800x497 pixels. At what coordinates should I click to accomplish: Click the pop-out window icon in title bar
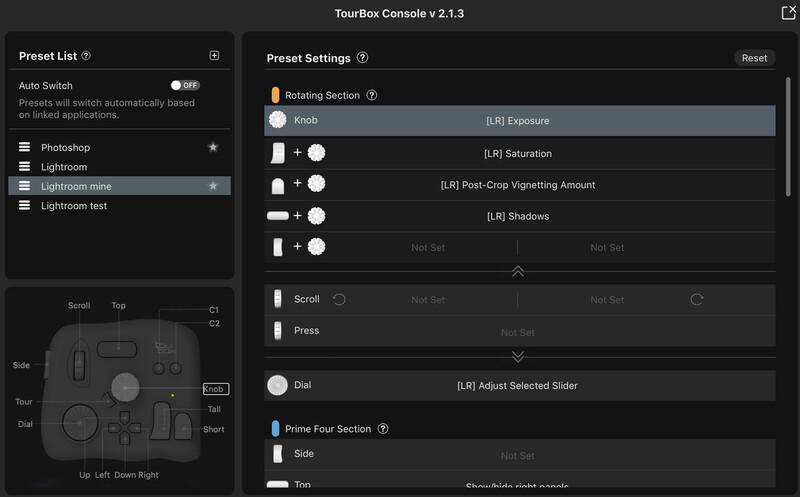[x=789, y=12]
